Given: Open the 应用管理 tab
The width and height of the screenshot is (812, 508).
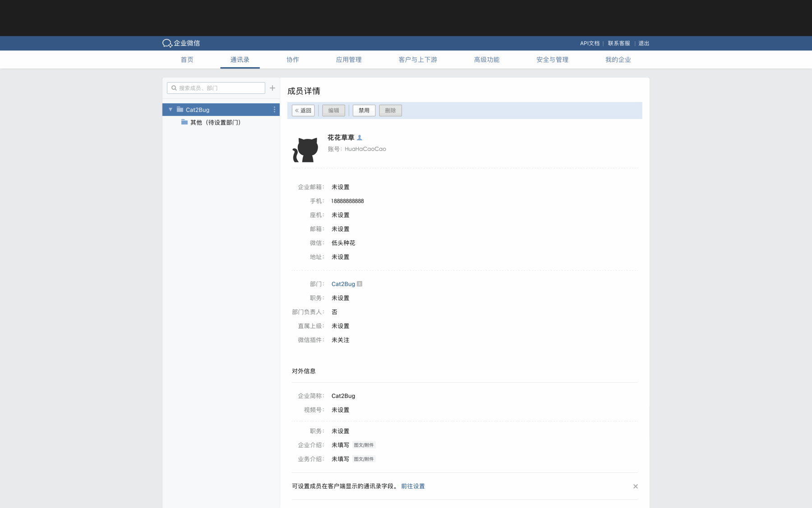Looking at the screenshot, I should pos(349,60).
